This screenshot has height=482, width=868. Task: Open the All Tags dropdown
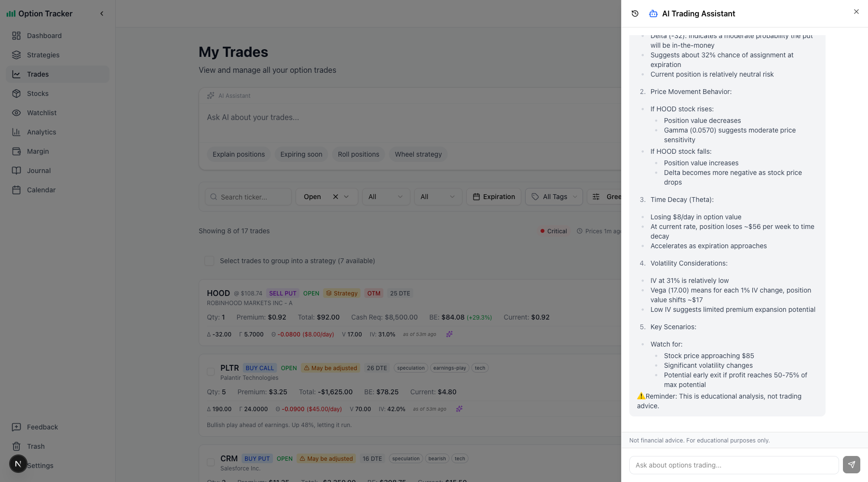[554, 197]
